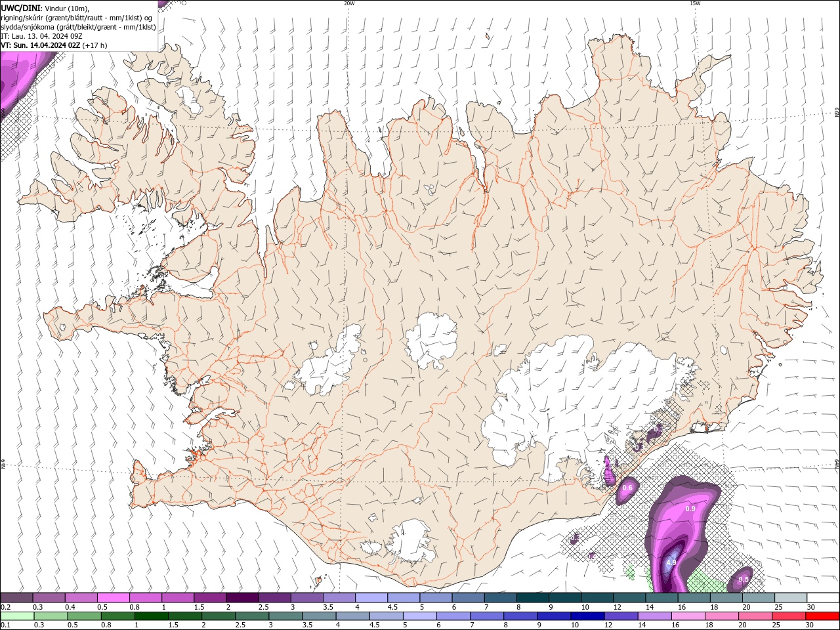This screenshot has height=630, width=840.
Task: Click the IT: Lau. 13. 04. 2024 09Z line
Action: [x=41, y=36]
